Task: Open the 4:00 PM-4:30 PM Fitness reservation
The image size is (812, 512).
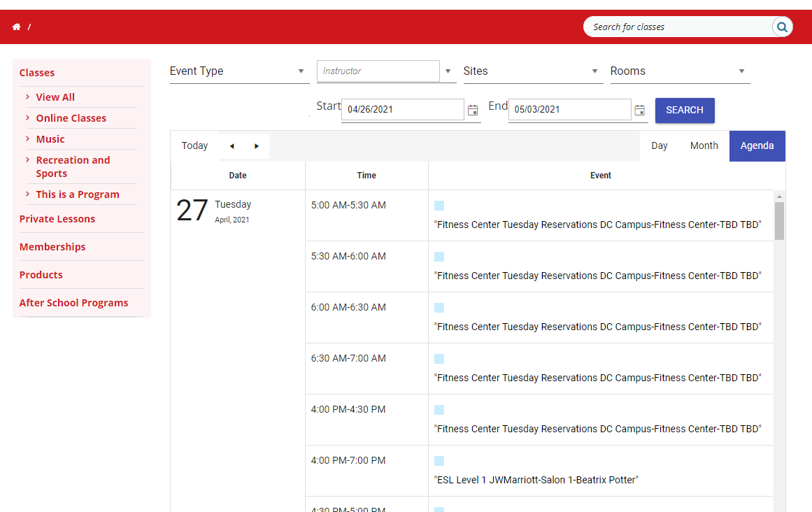Action: pos(597,429)
